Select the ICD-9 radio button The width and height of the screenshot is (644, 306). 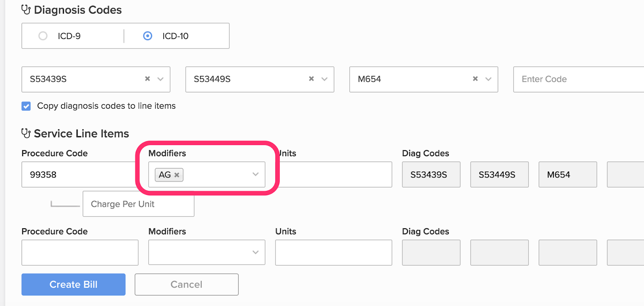43,36
